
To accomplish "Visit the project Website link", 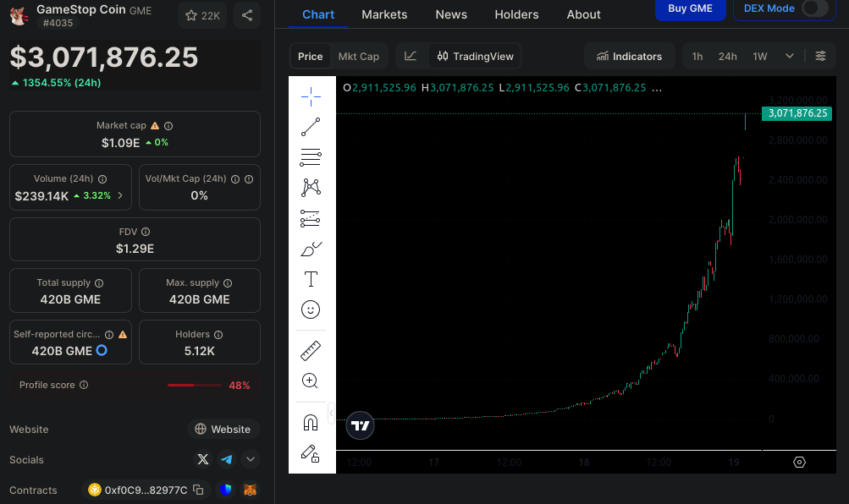I will 223,429.
